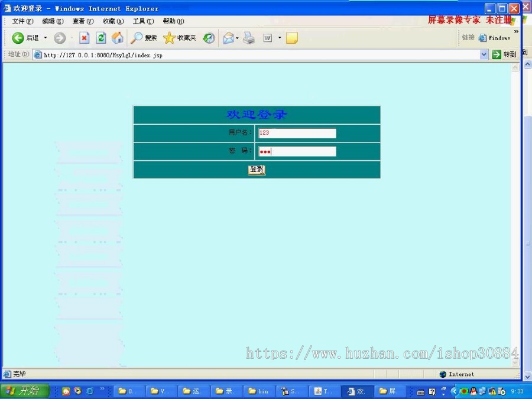Click the yellow note toolbar icon
The image size is (532, 399).
tap(291, 38)
